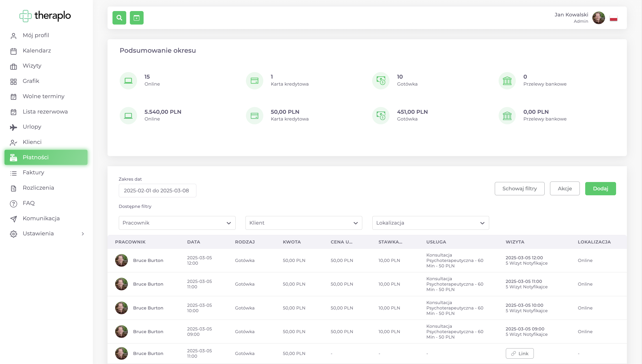Expand the Ustawienia submenu chevron
The height and width of the screenshot is (364, 642).
(x=83, y=234)
